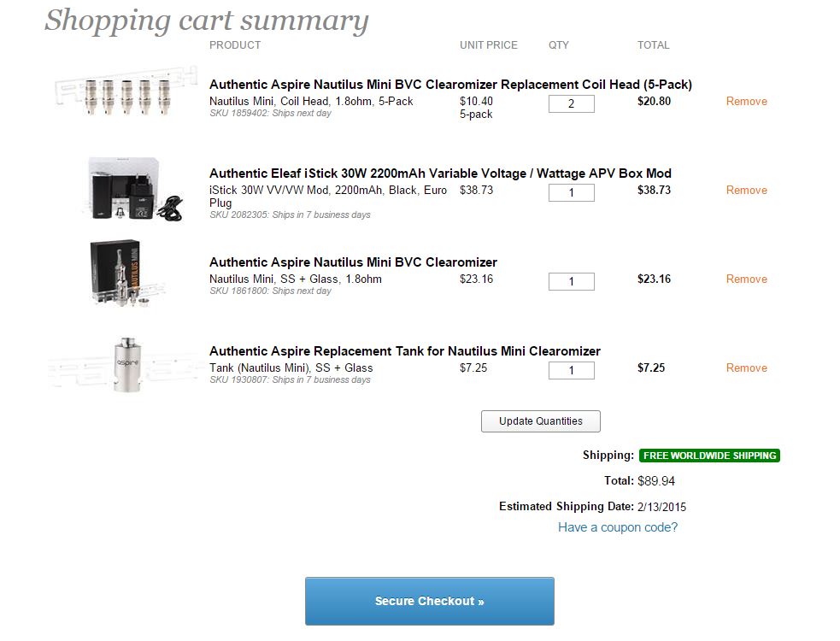Click the coil head 5-pack product image
Viewport: 840px width, 641px height.
(x=118, y=97)
